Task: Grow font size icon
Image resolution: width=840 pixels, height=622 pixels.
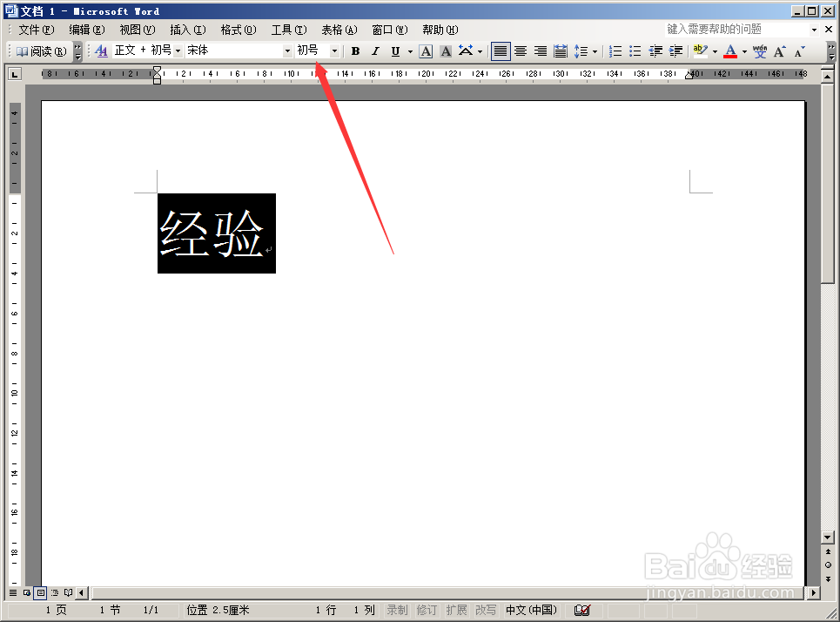Action: point(780,51)
